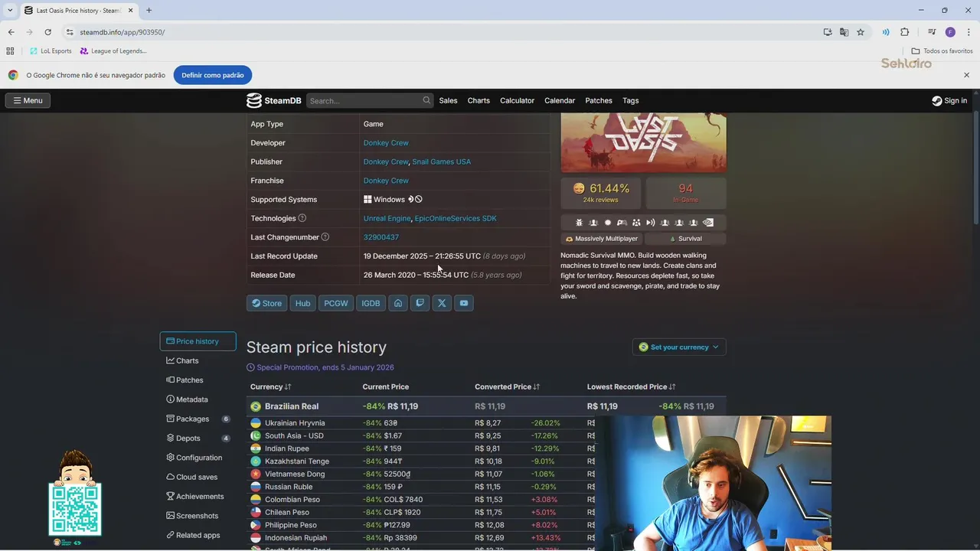Open the IGDB link button
This screenshot has width=980, height=551.
371,303
